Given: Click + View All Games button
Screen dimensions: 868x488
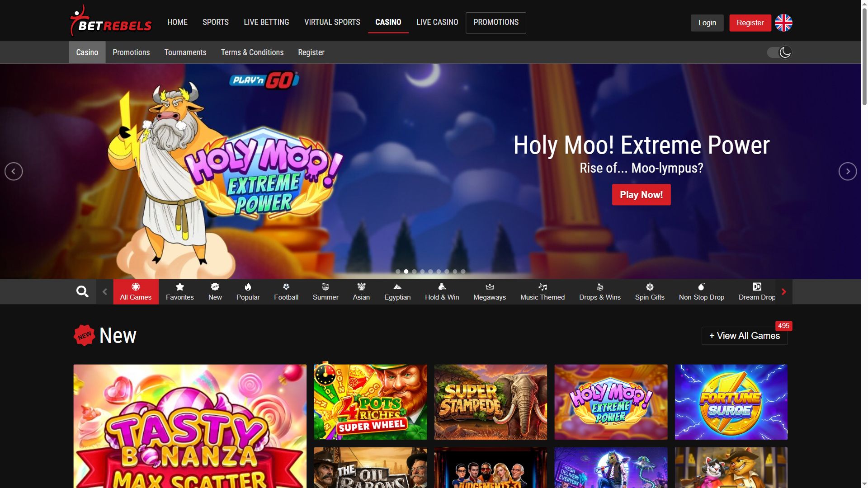Looking at the screenshot, I should click(745, 336).
